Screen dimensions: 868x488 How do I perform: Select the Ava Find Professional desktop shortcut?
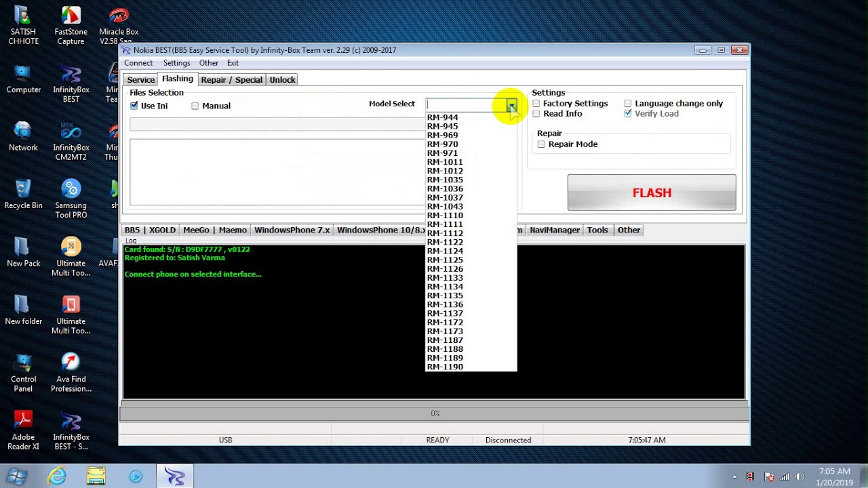71,373
